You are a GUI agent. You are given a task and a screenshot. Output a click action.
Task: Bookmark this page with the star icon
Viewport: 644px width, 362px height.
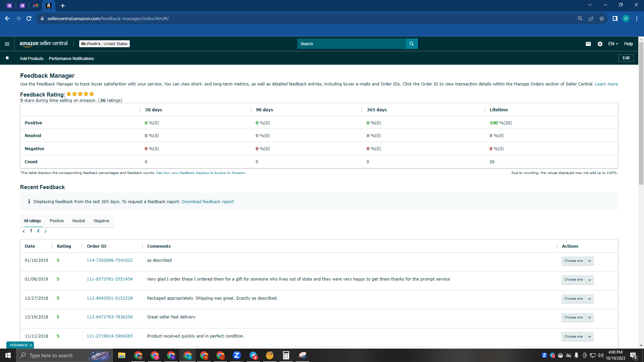pyautogui.click(x=602, y=18)
